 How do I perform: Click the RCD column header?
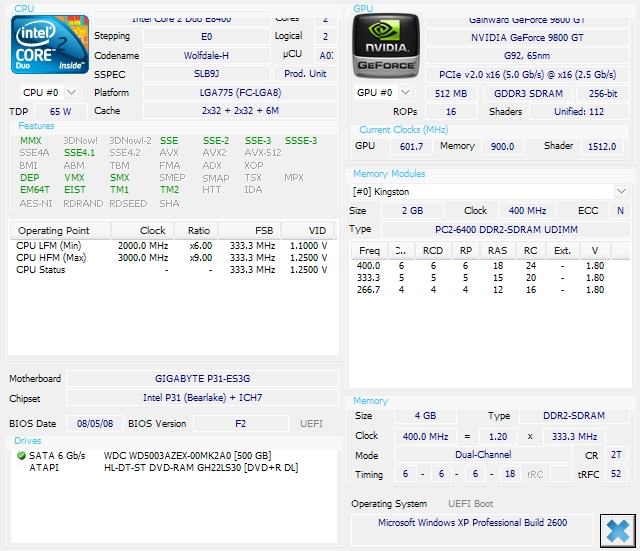433,251
